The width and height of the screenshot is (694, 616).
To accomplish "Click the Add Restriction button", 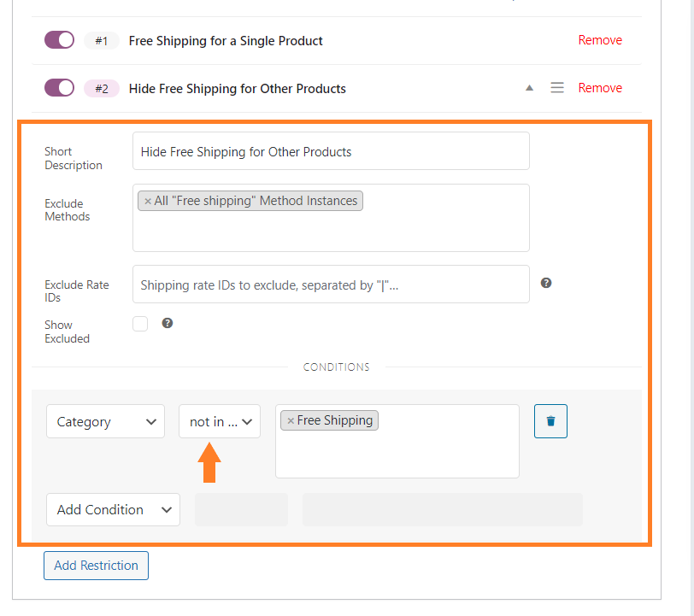I will point(96,566).
